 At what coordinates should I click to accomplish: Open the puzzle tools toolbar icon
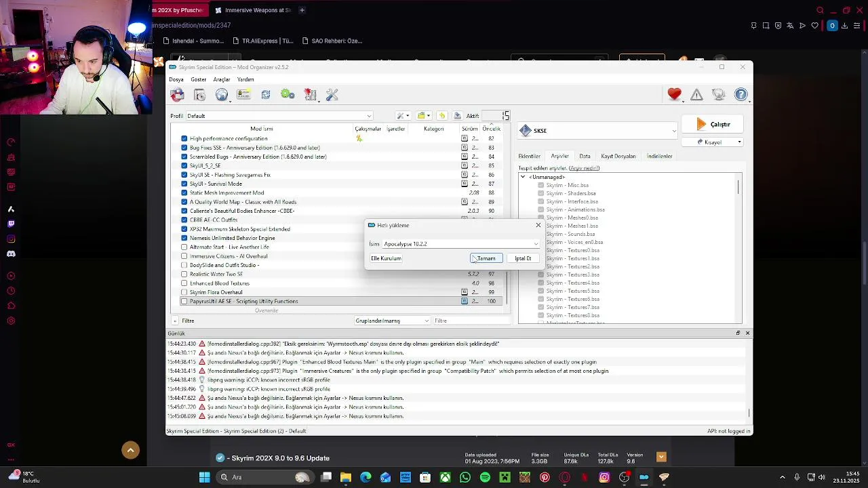pos(310,95)
